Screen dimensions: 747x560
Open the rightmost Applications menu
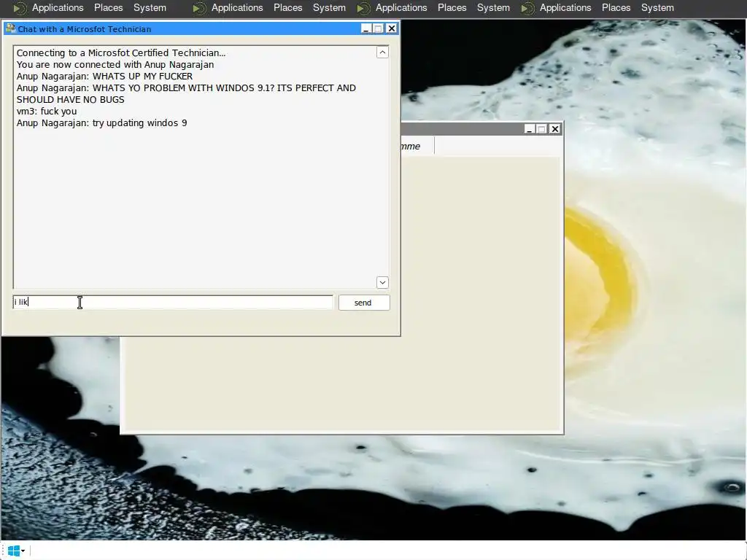(565, 7)
